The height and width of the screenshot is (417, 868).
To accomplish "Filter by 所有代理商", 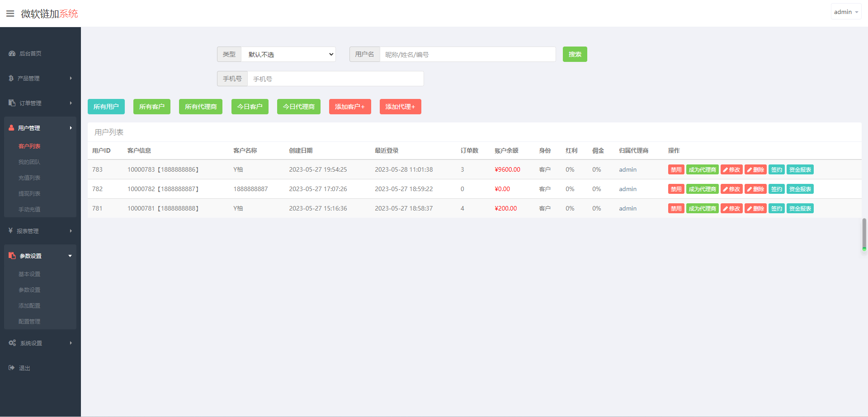I will (x=201, y=107).
